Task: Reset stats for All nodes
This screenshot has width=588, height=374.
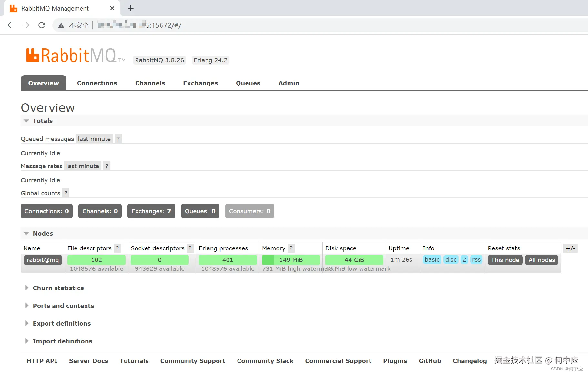Action: point(542,260)
